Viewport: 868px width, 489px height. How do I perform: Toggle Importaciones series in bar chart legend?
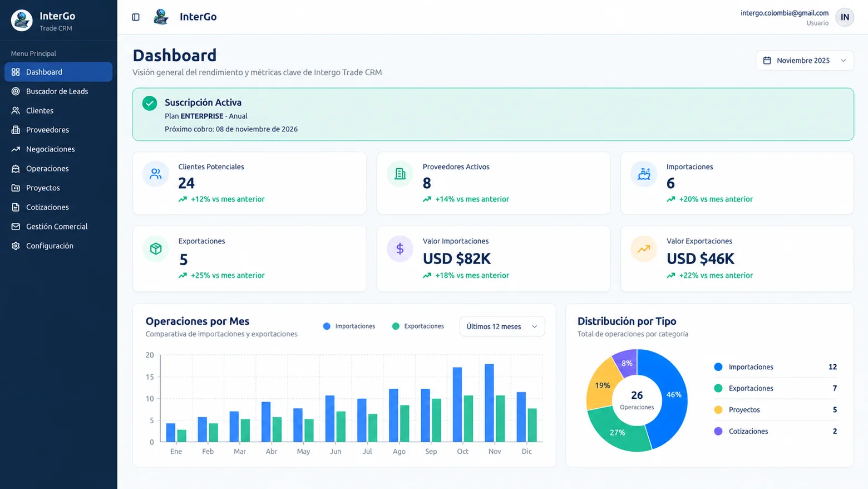point(349,326)
